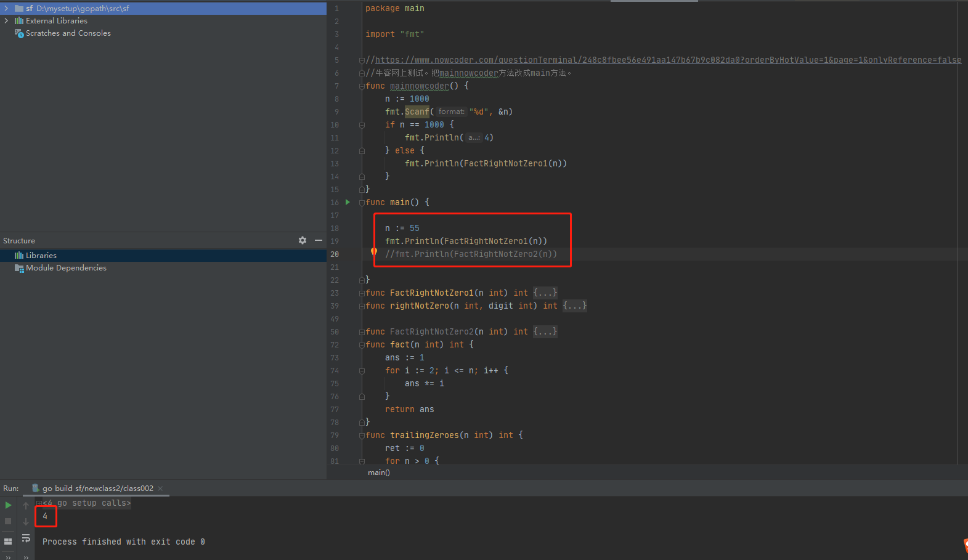Select the Scratches and Consoles icon
Viewport: 968px width, 560px height.
[19, 33]
